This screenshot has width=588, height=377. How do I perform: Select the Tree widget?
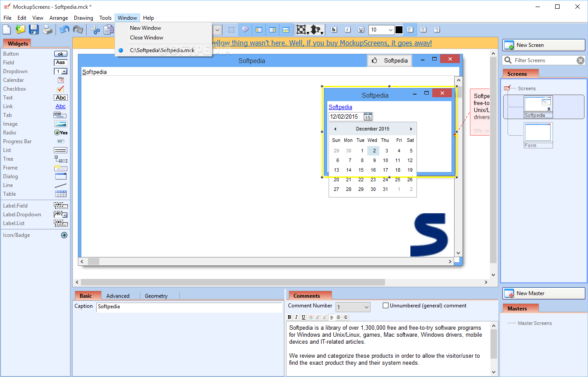[x=35, y=159]
